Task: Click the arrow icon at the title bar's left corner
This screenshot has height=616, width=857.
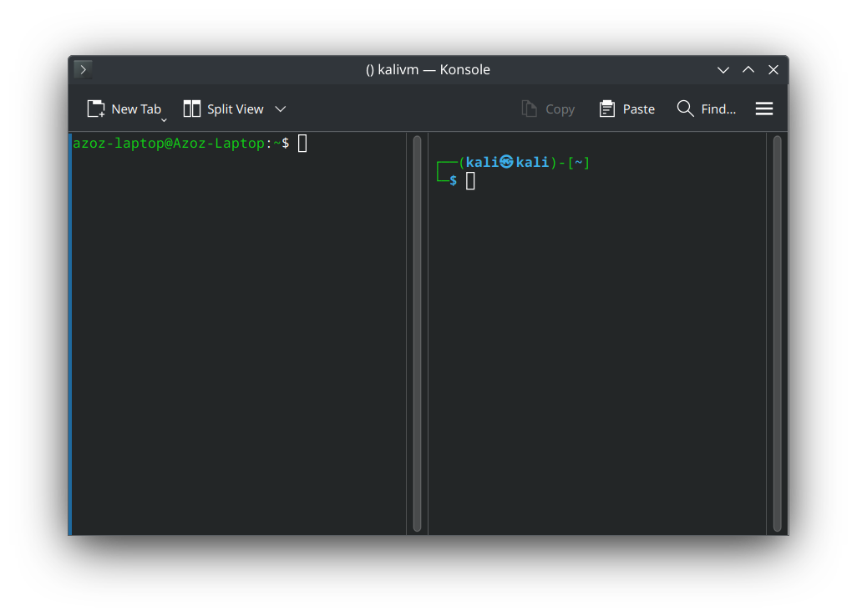Action: (82, 69)
